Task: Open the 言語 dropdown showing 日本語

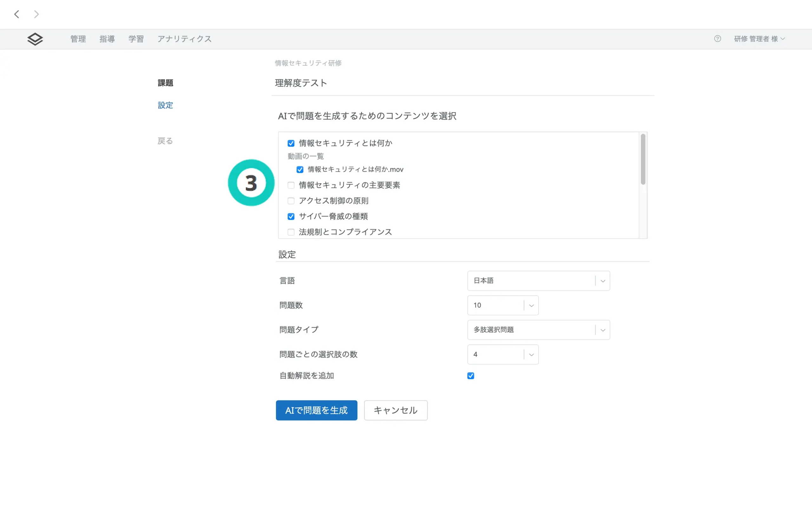Action: pos(539,281)
